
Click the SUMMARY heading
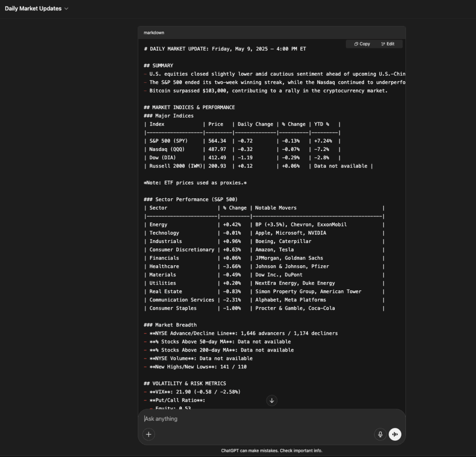(159, 65)
